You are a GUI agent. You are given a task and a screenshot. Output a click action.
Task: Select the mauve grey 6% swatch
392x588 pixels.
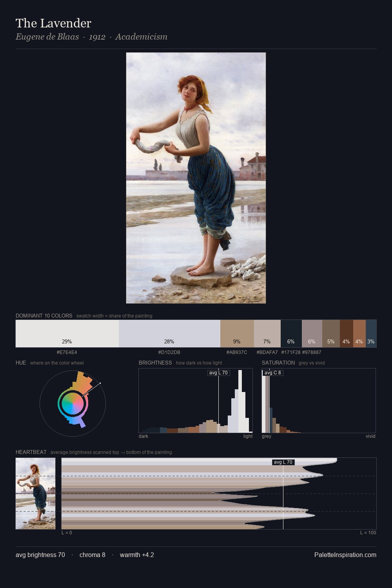pyautogui.click(x=312, y=334)
